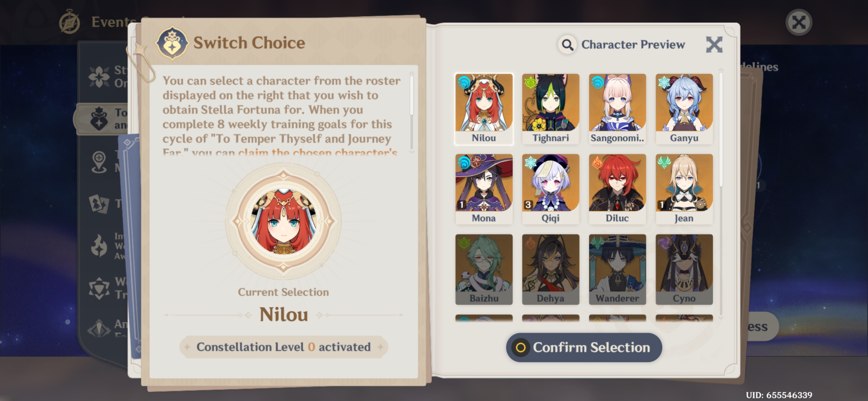The image size is (868, 401).
Task: Select Diluc portrait
Action: pyautogui.click(x=617, y=189)
